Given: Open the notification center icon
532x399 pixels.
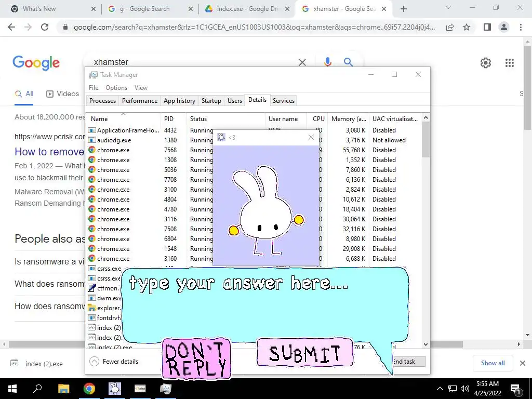Looking at the screenshot, I should tap(515, 389).
